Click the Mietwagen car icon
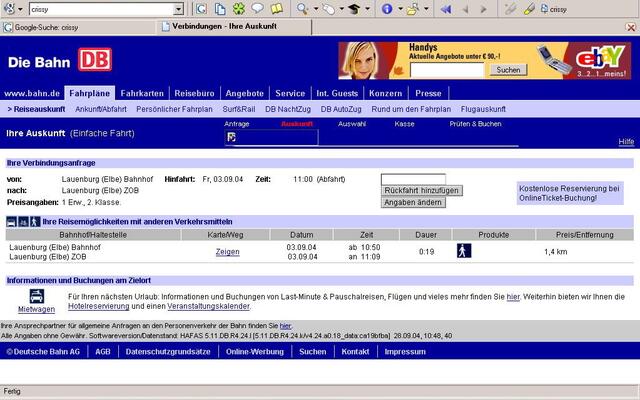Screen dimensions: 640x400 point(36,297)
